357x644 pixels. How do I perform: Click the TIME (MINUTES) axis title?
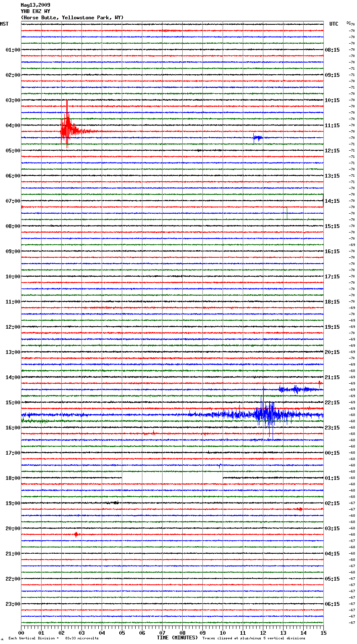pyautogui.click(x=177, y=638)
